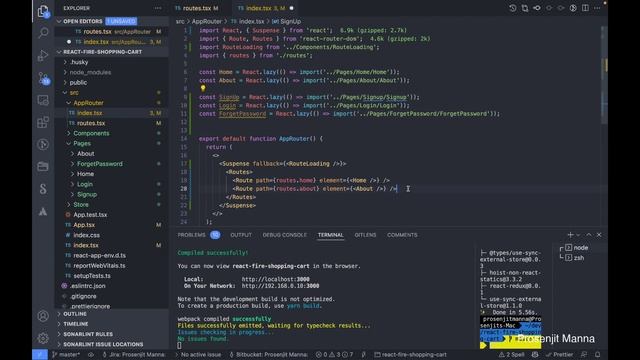640x360 pixels.
Task: Open Source Control view with badge
Action: coord(44,78)
